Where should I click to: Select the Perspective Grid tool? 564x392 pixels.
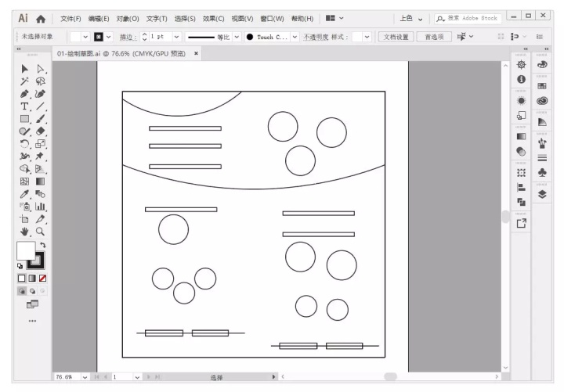click(x=40, y=169)
